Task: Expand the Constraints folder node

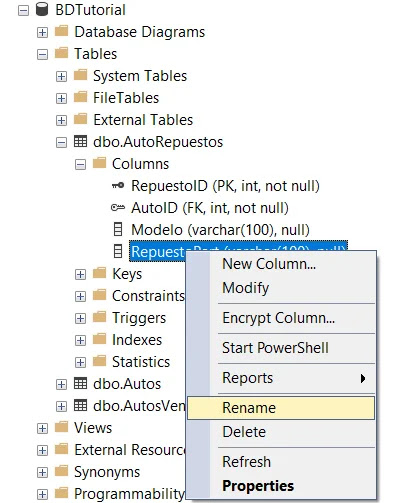Action: click(x=80, y=297)
